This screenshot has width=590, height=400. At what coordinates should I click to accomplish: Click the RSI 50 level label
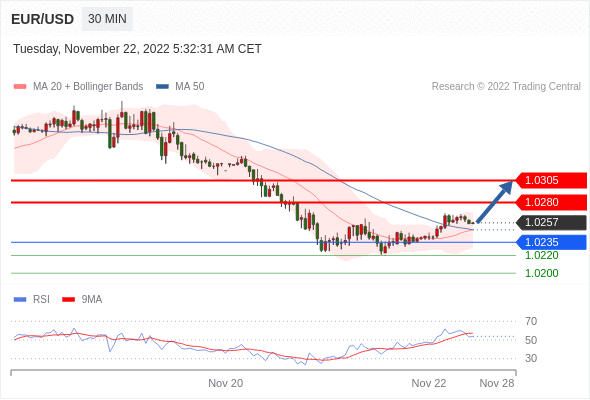(x=531, y=340)
